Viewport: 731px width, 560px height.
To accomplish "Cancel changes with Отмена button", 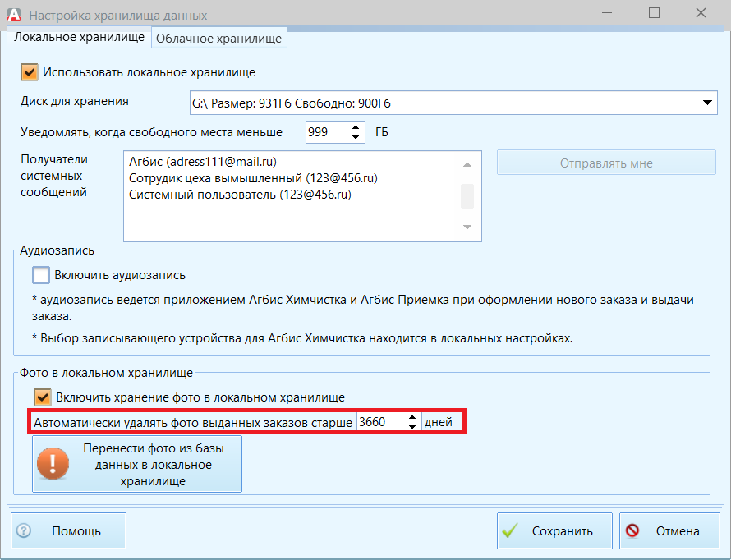I will [x=669, y=530].
